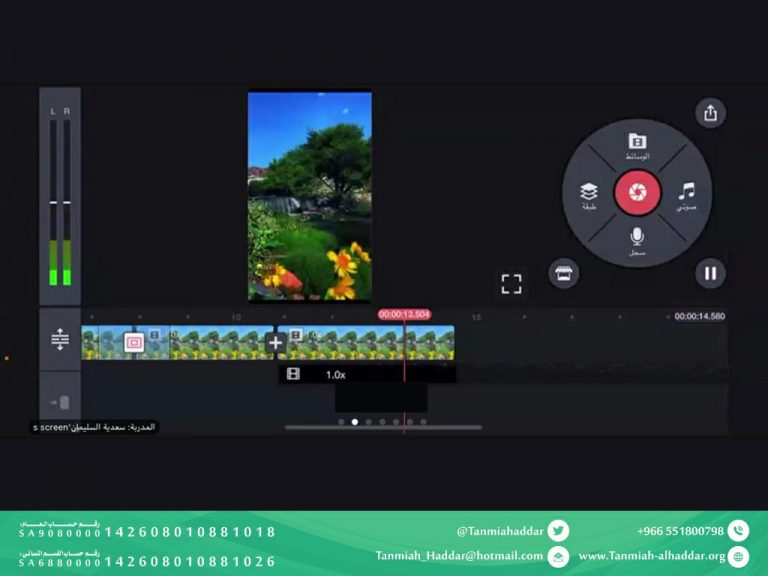
Task: Click the @Tanmiahaddar Twitter handle
Action: click(x=500, y=531)
